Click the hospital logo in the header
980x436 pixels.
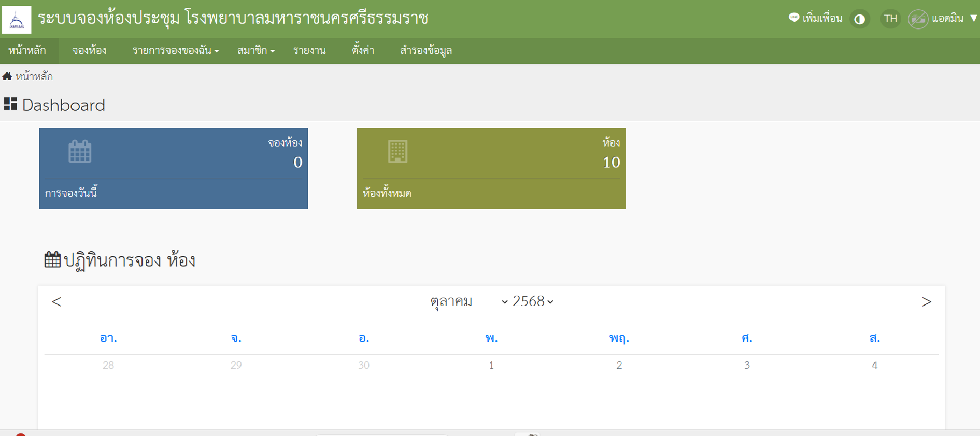pyautogui.click(x=17, y=19)
